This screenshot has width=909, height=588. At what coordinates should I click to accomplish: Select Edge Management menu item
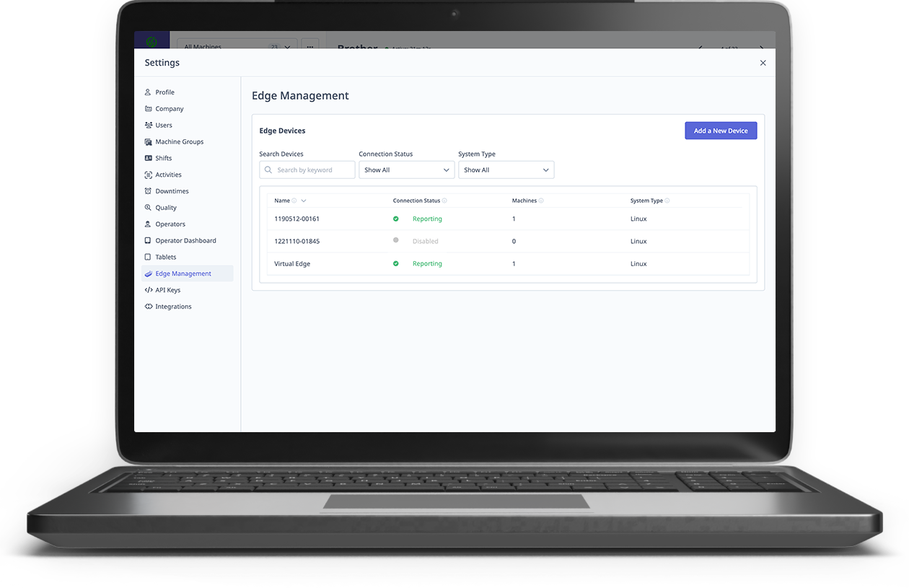point(188,273)
